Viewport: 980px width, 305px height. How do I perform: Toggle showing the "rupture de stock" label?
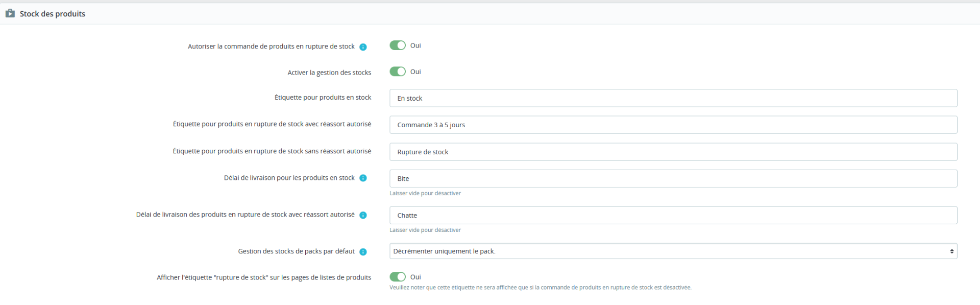pyautogui.click(x=398, y=277)
